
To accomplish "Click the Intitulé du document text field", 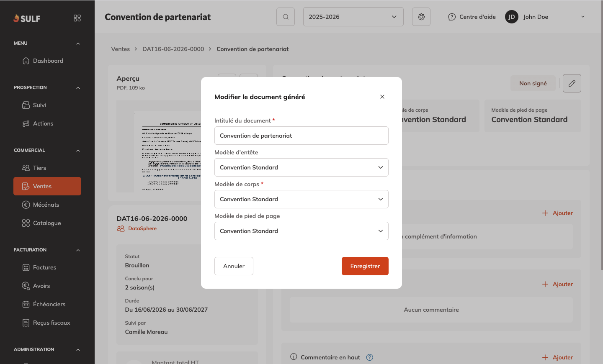I will (x=301, y=136).
